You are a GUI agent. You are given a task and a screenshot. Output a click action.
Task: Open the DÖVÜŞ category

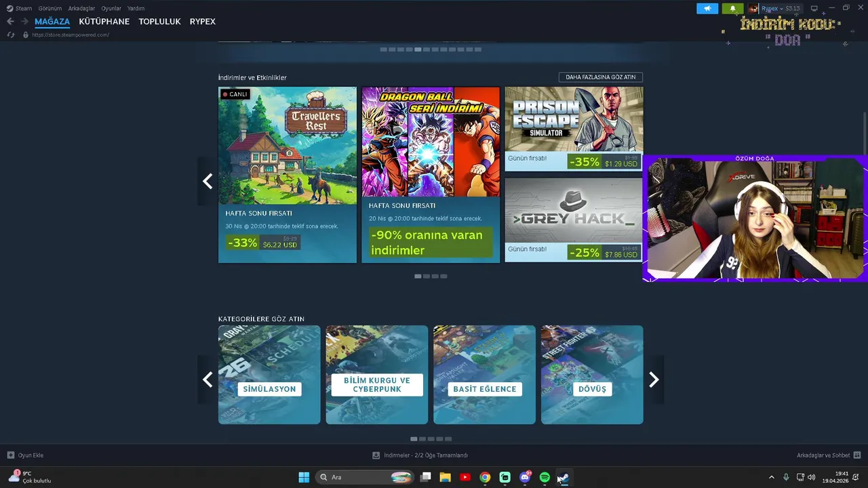coord(592,375)
